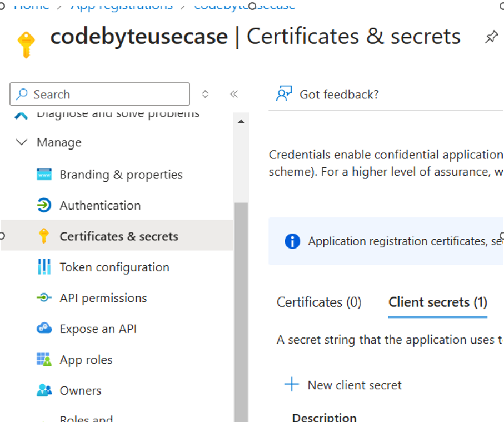The image size is (504, 422).
Task: Navigate to App registrations breadcrumb link
Action: 120,4
